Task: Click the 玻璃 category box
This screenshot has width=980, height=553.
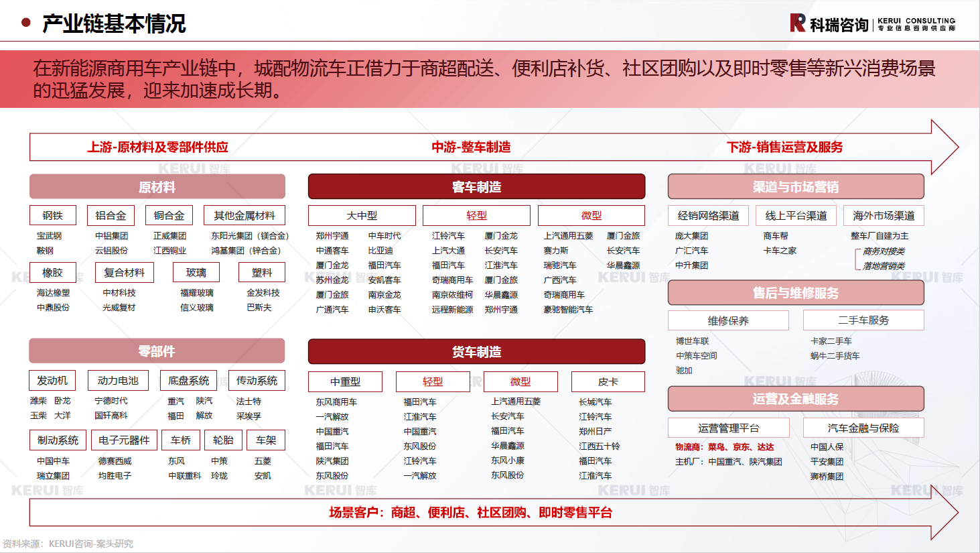Action: click(x=196, y=272)
